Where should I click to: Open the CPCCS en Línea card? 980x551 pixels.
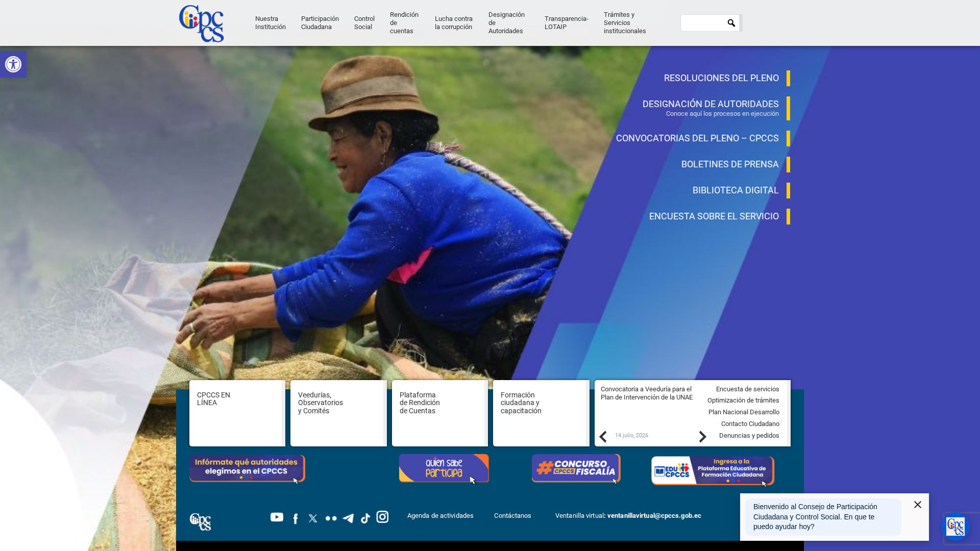coord(237,413)
